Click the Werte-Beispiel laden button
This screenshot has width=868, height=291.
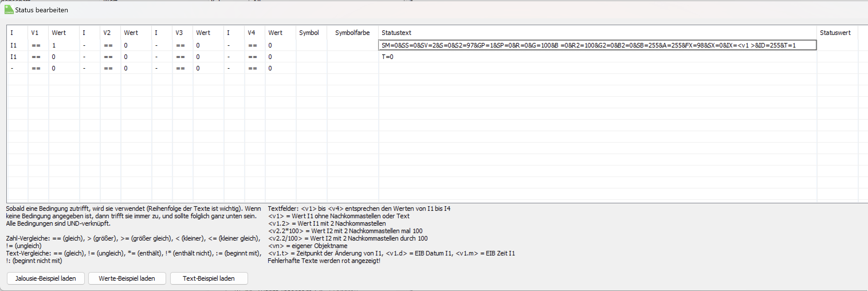click(x=127, y=278)
